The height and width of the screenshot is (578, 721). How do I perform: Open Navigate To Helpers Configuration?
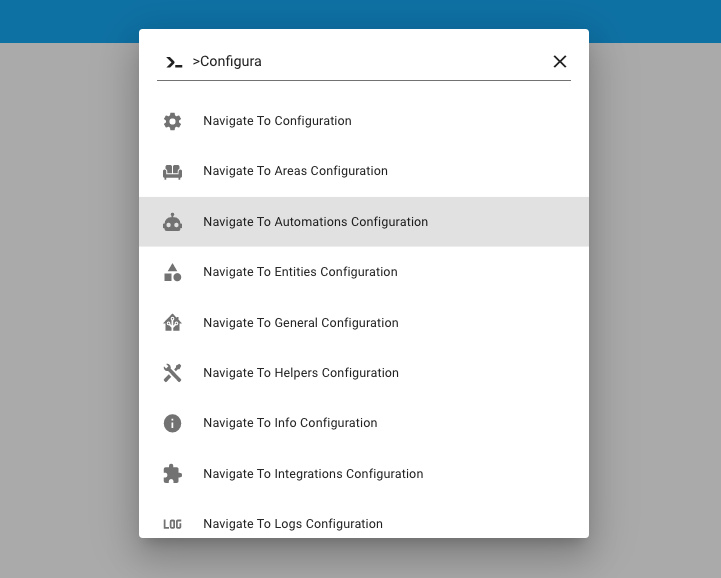[x=300, y=373]
